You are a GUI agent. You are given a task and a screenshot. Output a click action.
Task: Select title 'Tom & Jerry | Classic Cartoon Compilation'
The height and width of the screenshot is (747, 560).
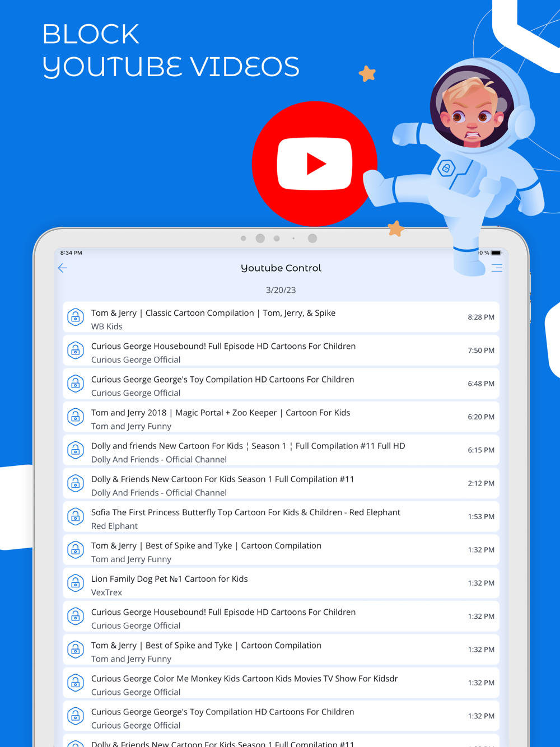click(213, 313)
